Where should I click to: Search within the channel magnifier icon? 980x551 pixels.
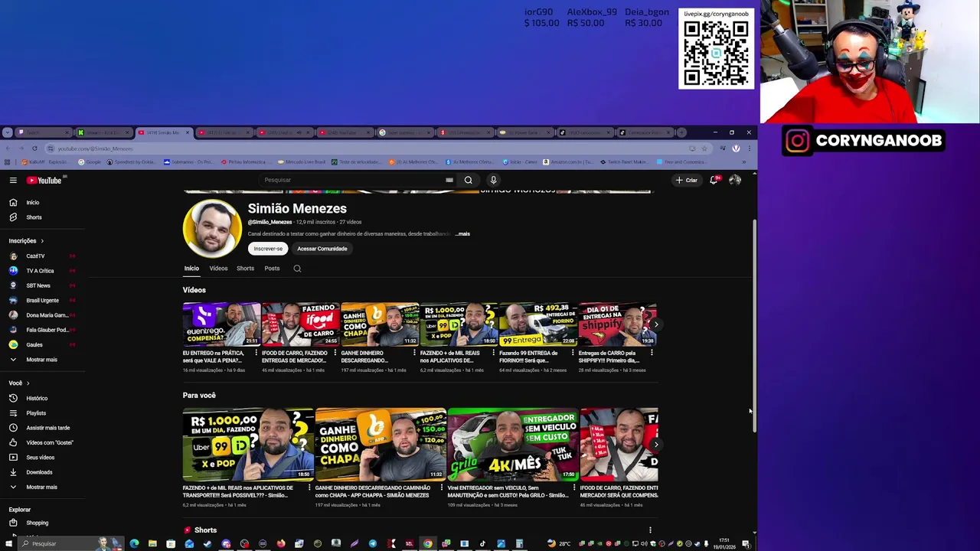(297, 269)
